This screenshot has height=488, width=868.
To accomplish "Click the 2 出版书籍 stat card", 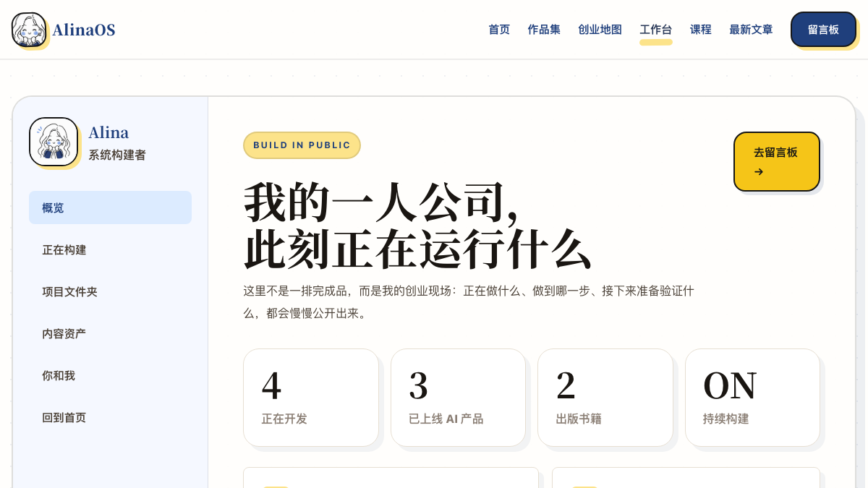I will tap(605, 398).
